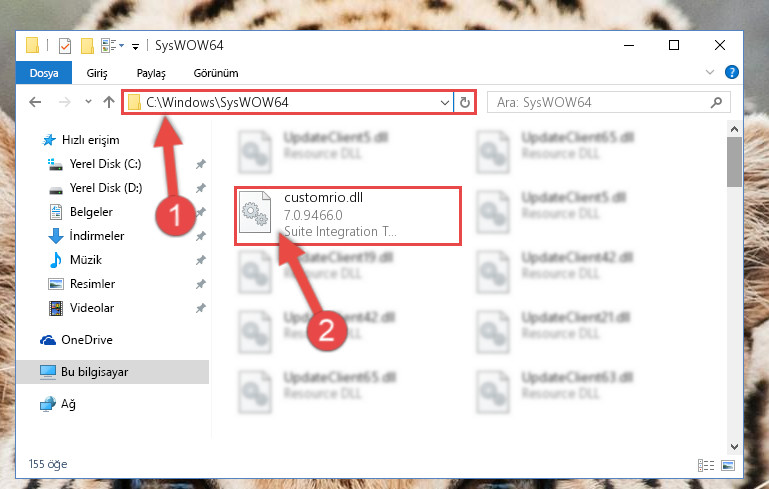This screenshot has width=769, height=489.
Task: Open the blue help question mark
Action: pyautogui.click(x=731, y=72)
